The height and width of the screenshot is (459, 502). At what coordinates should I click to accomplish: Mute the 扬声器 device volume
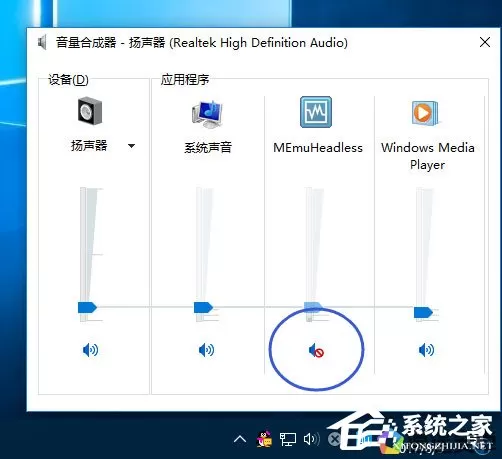(x=90, y=350)
